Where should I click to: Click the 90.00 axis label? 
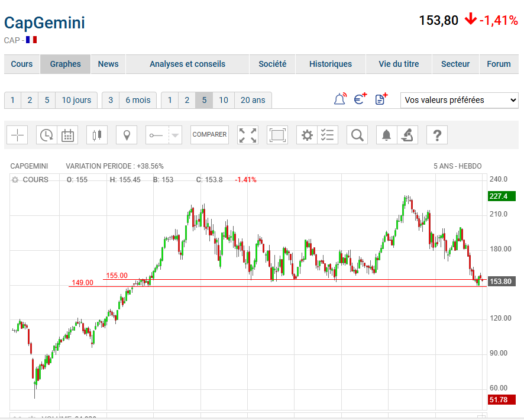pos(498,353)
